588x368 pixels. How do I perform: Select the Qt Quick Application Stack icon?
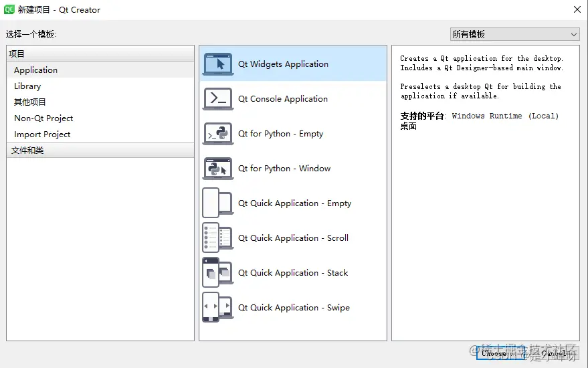218,273
